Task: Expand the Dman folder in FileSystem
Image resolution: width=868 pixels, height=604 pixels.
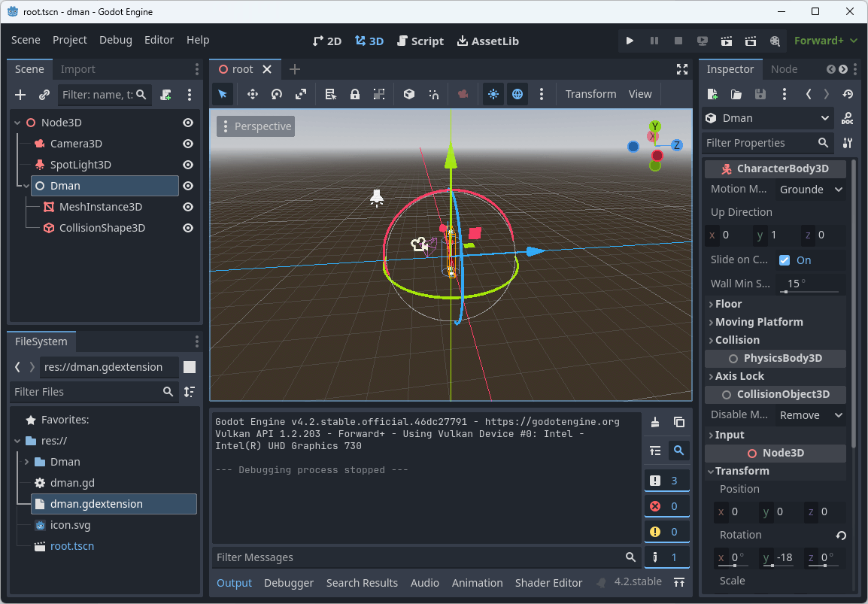Action: pyautogui.click(x=26, y=462)
